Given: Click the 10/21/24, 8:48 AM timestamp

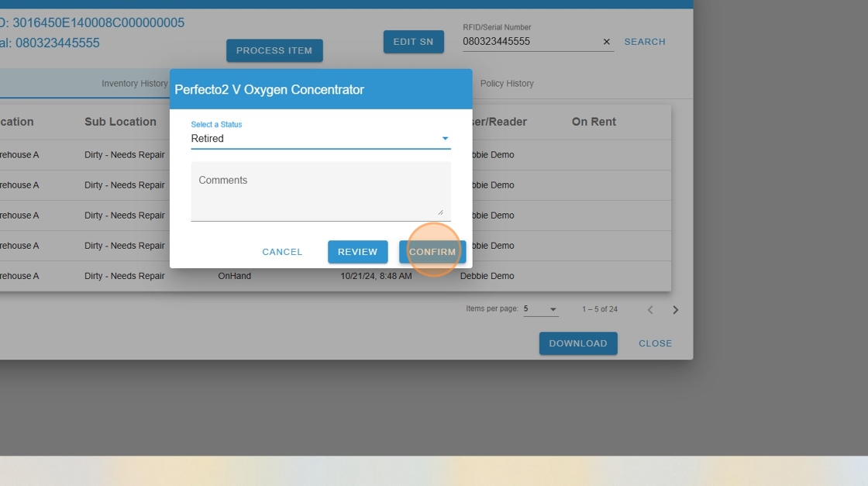Looking at the screenshot, I should (376, 276).
